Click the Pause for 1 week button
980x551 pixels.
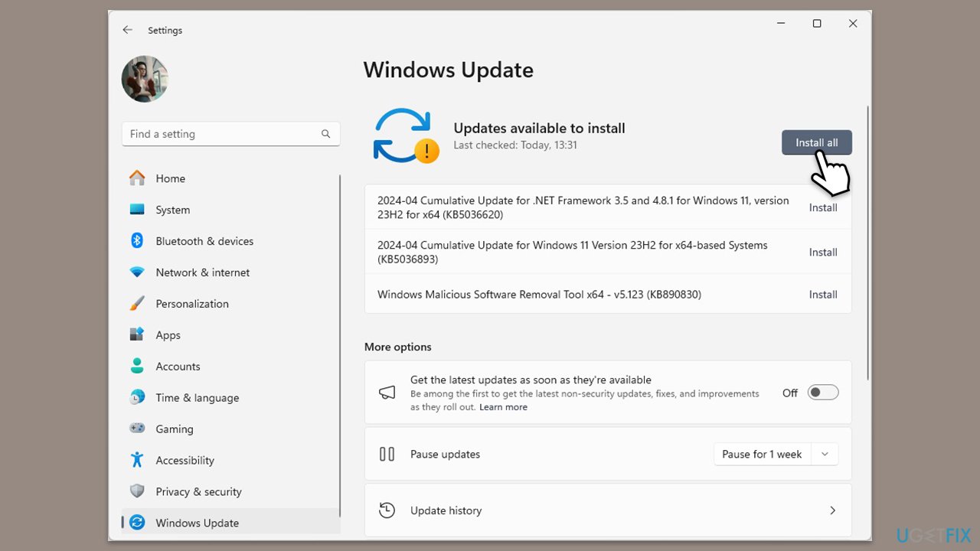tap(762, 454)
